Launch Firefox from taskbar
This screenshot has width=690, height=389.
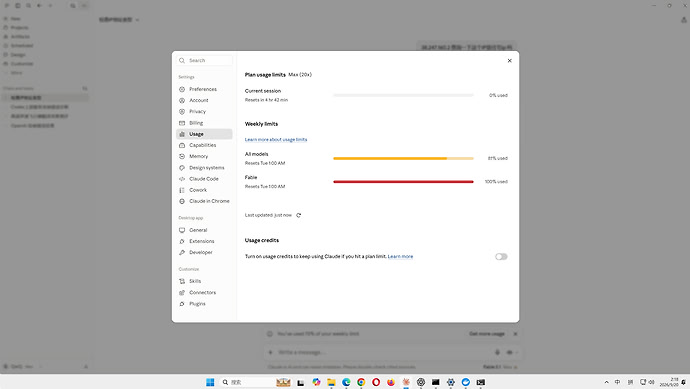pyautogui.click(x=391, y=382)
